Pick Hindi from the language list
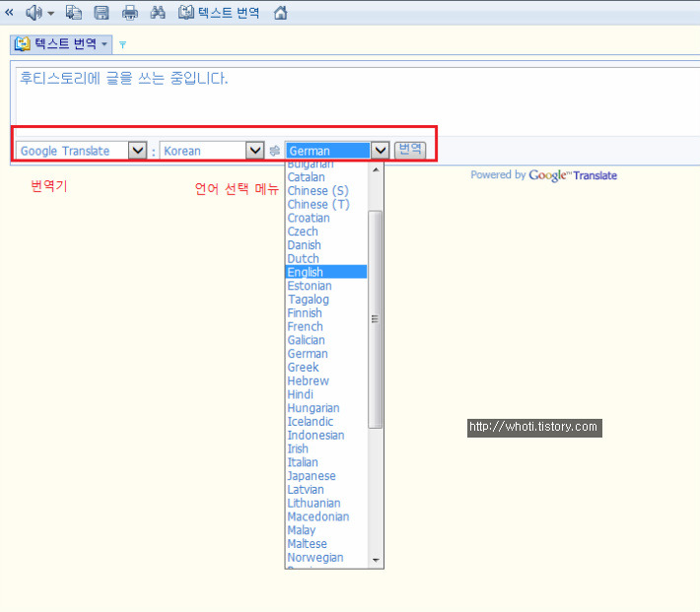This screenshot has width=700, height=612. coord(326,394)
